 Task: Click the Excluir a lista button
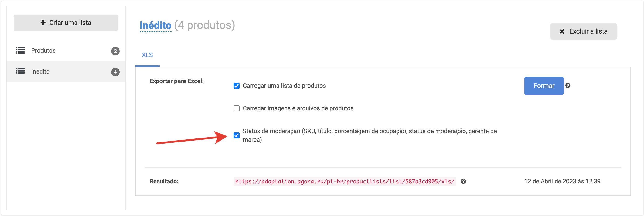tap(583, 31)
